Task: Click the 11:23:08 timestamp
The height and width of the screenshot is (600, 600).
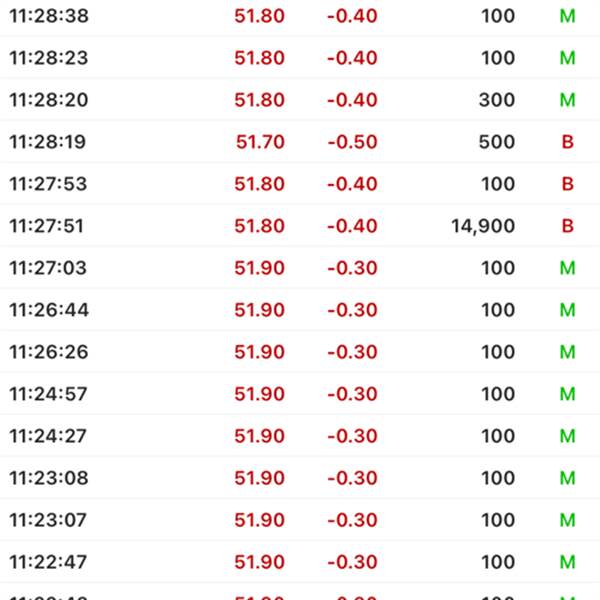Action: coord(48,478)
